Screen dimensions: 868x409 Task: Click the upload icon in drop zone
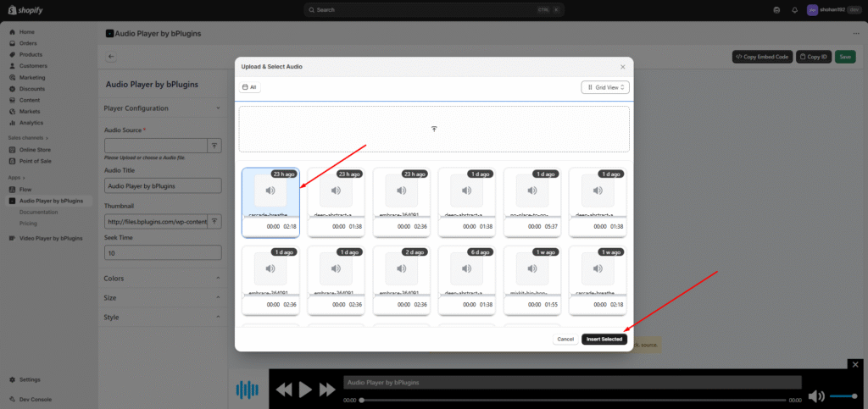[x=434, y=129]
